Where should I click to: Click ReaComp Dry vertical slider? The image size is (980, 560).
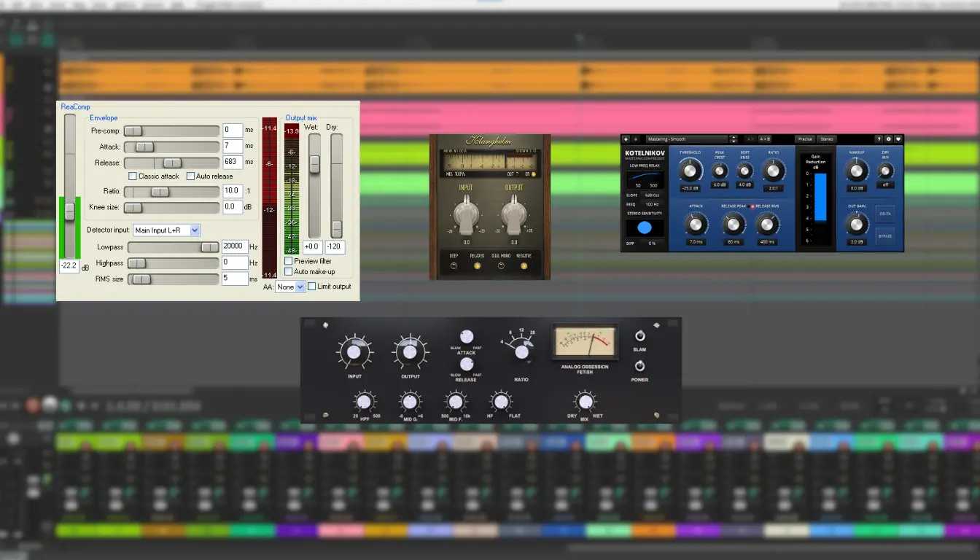point(336,185)
